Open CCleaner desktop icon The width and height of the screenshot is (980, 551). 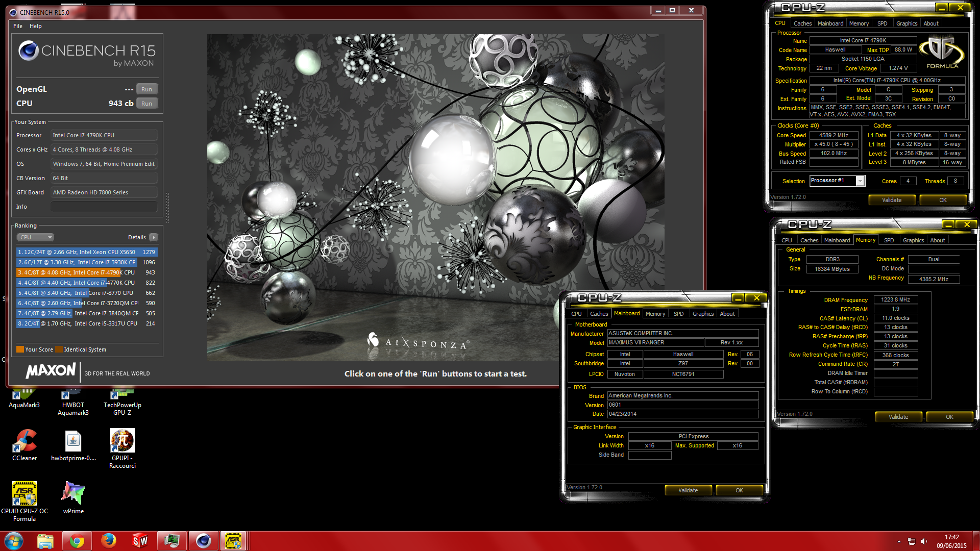click(x=24, y=445)
